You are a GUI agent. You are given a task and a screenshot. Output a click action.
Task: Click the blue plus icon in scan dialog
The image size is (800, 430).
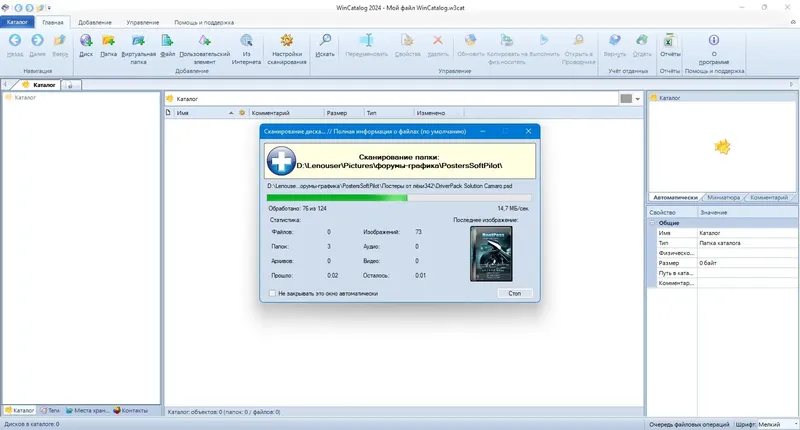(x=281, y=161)
